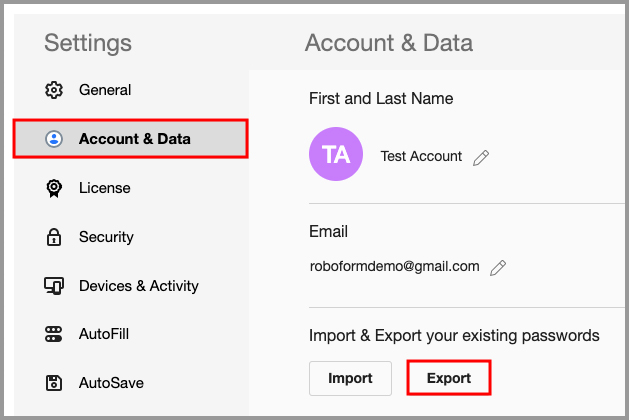This screenshot has height=420, width=629.
Task: Open the General settings label
Action: click(105, 90)
